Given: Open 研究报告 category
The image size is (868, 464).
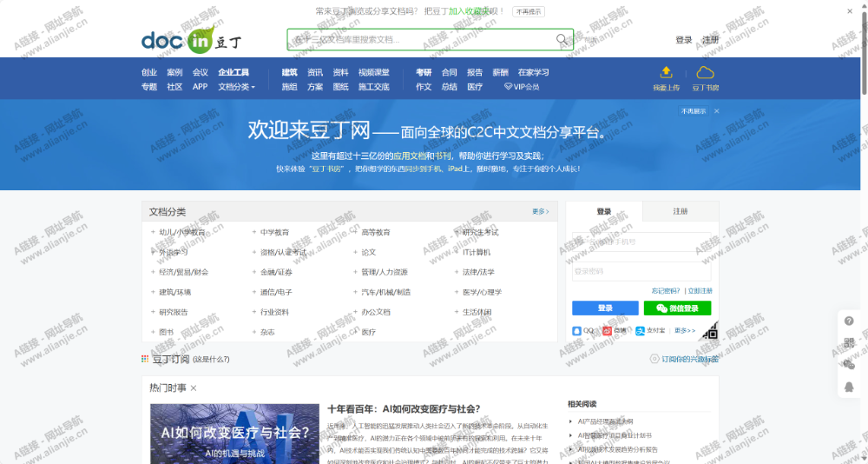Looking at the screenshot, I should [x=174, y=312].
